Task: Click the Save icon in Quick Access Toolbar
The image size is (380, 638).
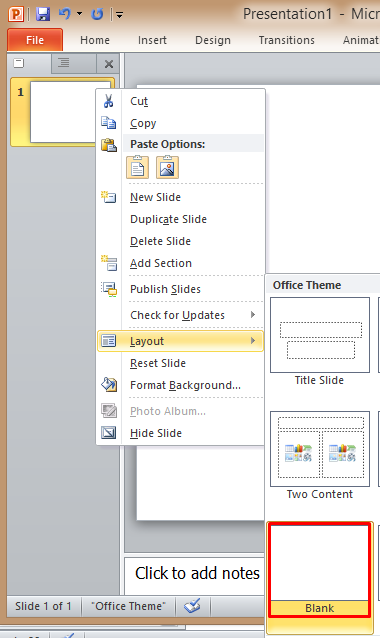Action: (x=43, y=14)
